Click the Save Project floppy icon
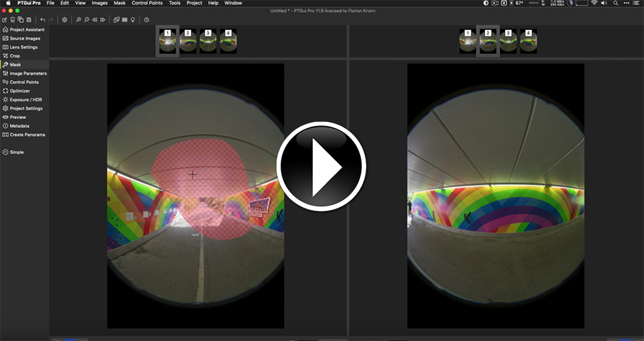The width and height of the screenshot is (644, 341). [29, 20]
